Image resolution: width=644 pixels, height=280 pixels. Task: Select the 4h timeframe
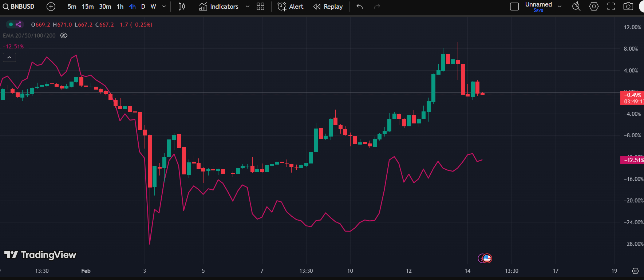point(132,7)
